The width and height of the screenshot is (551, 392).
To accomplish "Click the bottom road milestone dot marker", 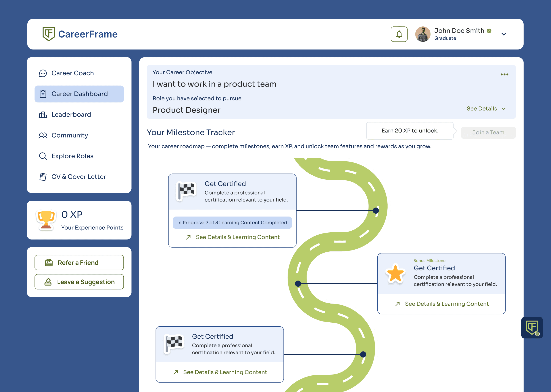I will [x=363, y=354].
